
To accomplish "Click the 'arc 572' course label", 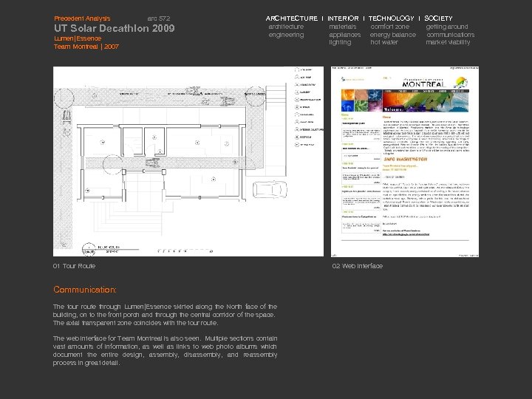I will (158, 18).
